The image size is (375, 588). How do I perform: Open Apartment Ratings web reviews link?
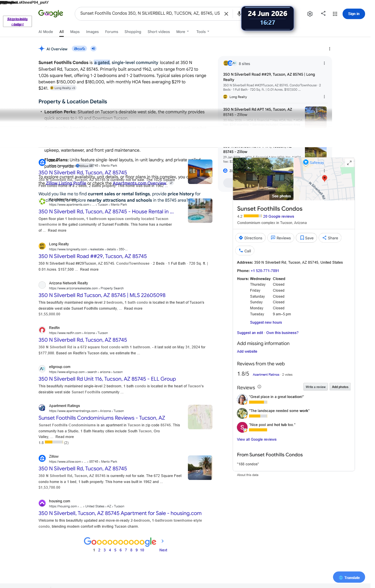pyautogui.click(x=266, y=375)
